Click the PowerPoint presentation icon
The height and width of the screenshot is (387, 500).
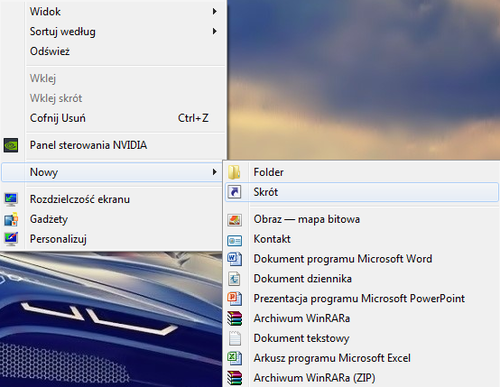235,299
